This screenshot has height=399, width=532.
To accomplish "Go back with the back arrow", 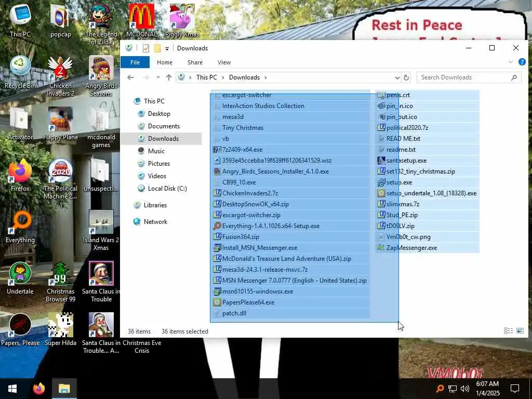I will tap(130, 77).
